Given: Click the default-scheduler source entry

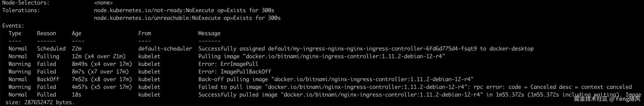Looking at the screenshot, I should tap(165, 49).
